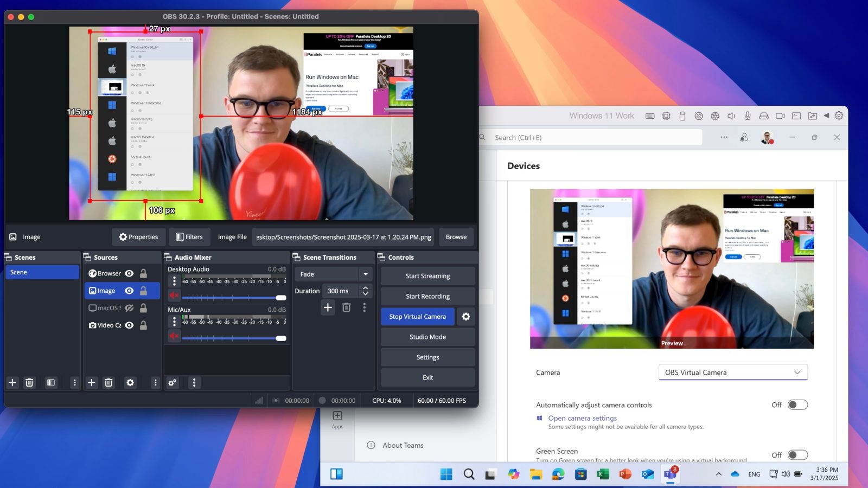The width and height of the screenshot is (868, 488).
Task: Open virtual camera settings gear icon
Action: tap(465, 317)
